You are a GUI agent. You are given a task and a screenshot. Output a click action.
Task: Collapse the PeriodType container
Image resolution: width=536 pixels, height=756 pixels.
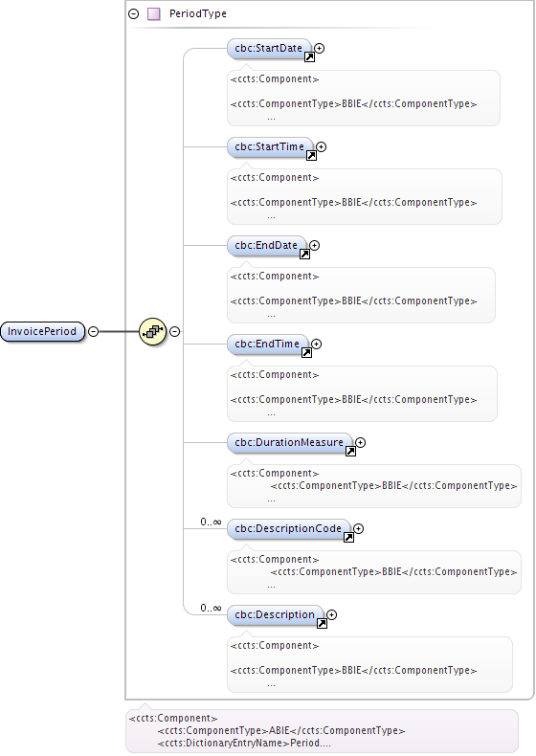tap(134, 14)
